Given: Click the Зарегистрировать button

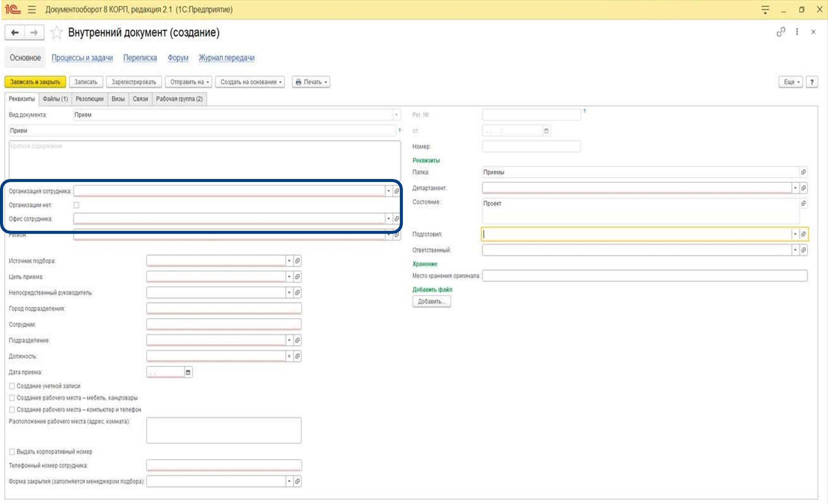Looking at the screenshot, I should click(x=134, y=82).
